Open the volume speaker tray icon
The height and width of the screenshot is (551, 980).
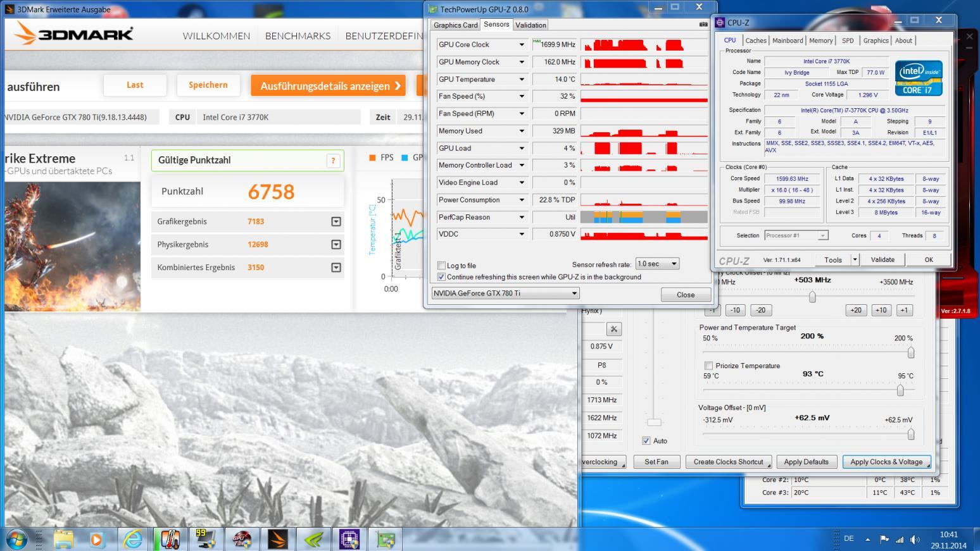[915, 540]
